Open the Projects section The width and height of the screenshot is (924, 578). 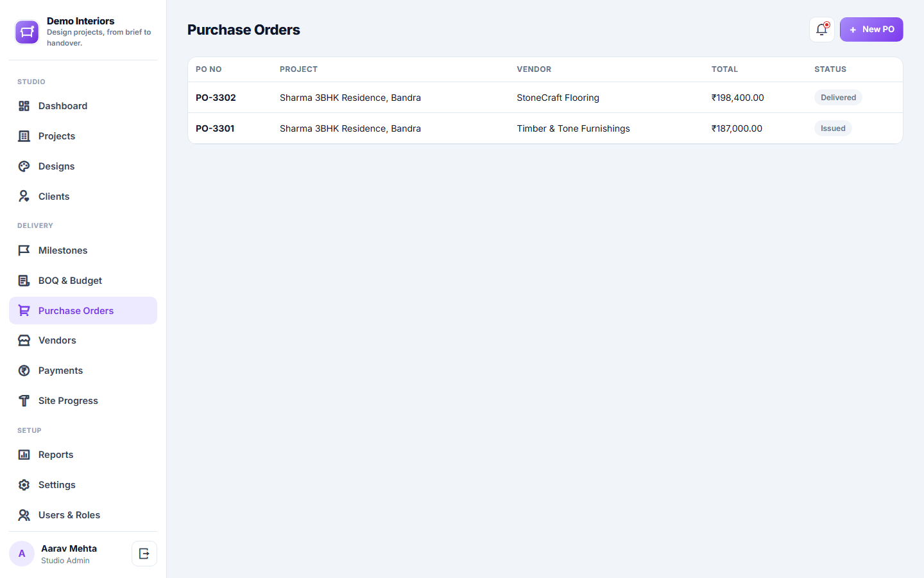(83, 136)
